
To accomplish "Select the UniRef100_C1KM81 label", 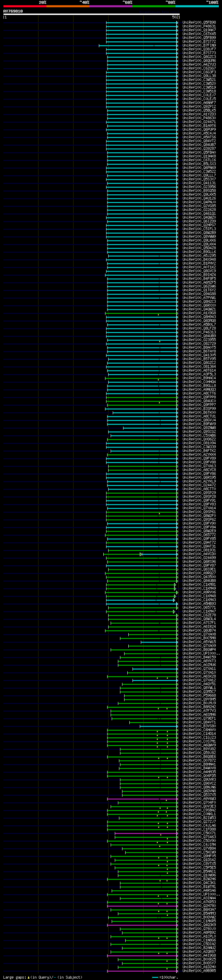I will pyautogui.click(x=199, y=584).
